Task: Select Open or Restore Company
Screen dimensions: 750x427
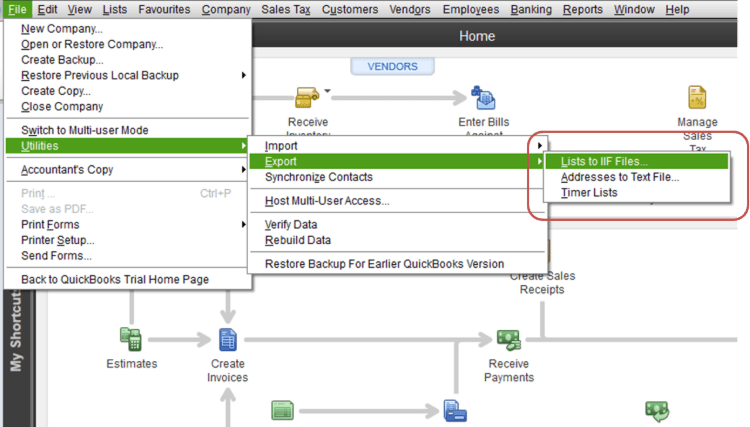Action: tap(92, 44)
